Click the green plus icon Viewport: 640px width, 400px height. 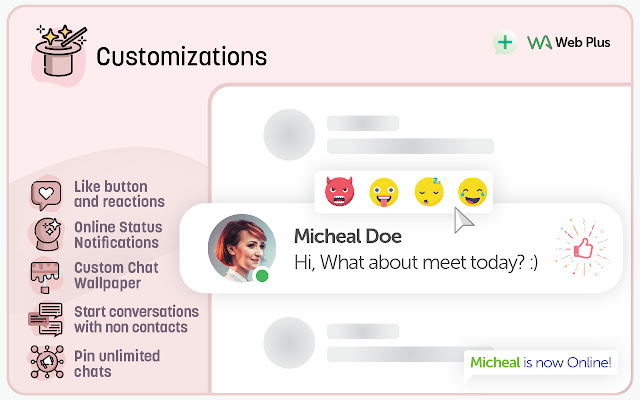505,43
